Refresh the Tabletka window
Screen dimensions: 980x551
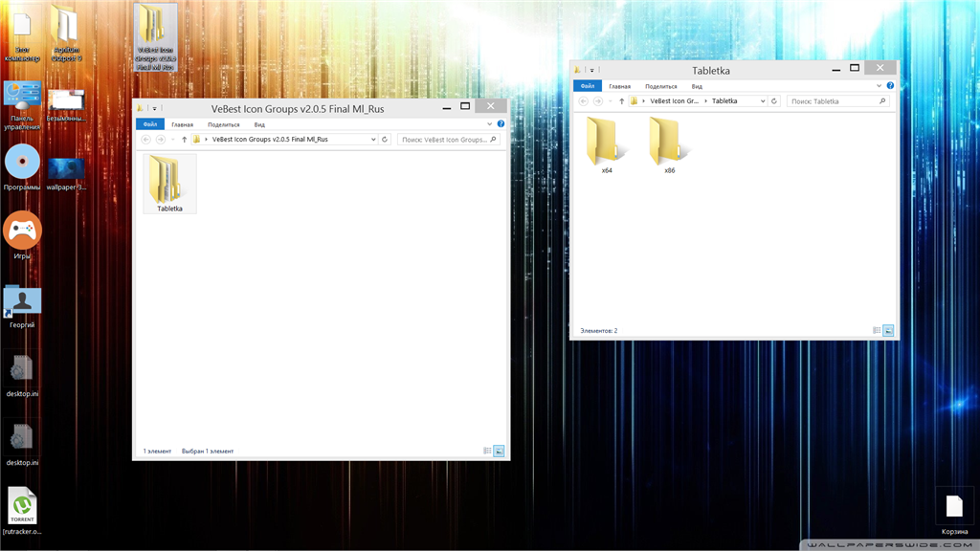pyautogui.click(x=774, y=101)
